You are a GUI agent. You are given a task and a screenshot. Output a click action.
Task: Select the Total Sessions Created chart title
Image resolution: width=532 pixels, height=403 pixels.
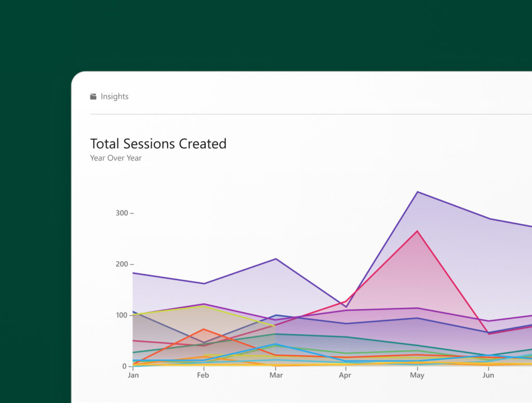click(x=158, y=144)
